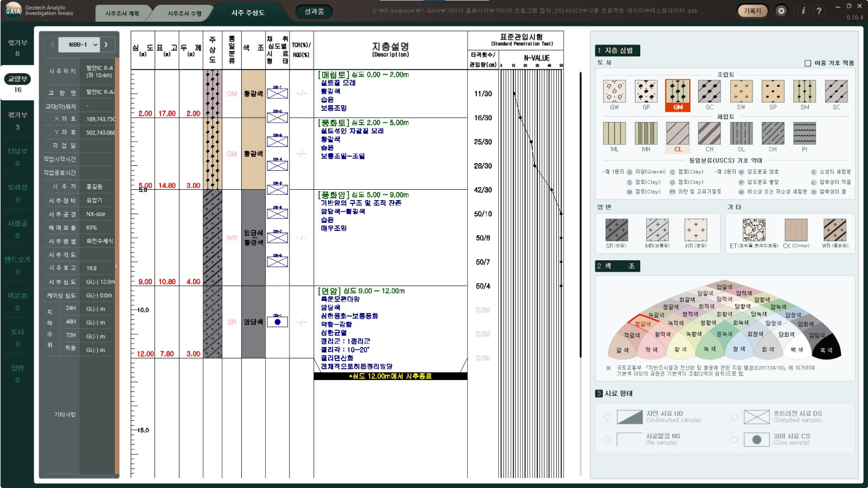Image resolution: width=868 pixels, height=488 pixels.
Task: Choose the SR soft rock symbol
Action: (x=616, y=230)
